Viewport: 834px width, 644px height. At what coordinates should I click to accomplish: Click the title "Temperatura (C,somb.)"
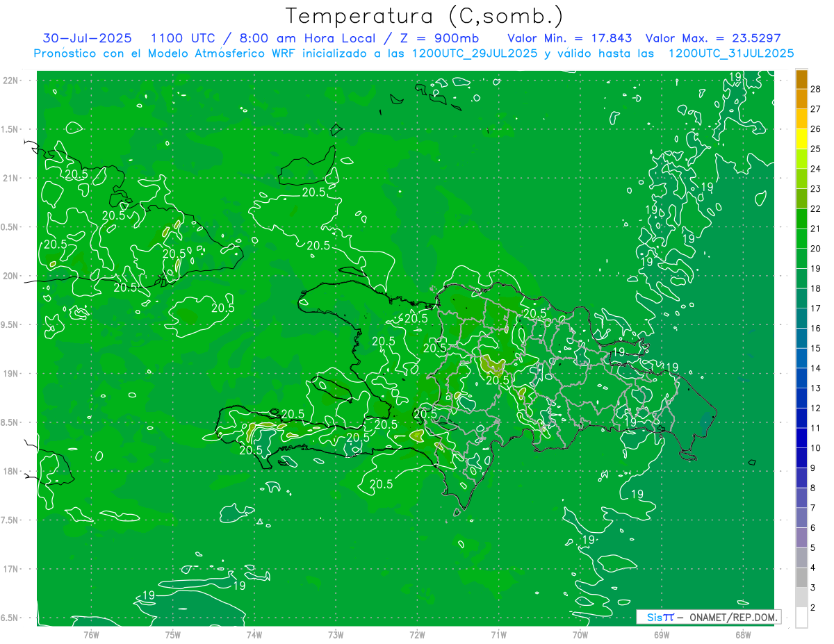424,17
